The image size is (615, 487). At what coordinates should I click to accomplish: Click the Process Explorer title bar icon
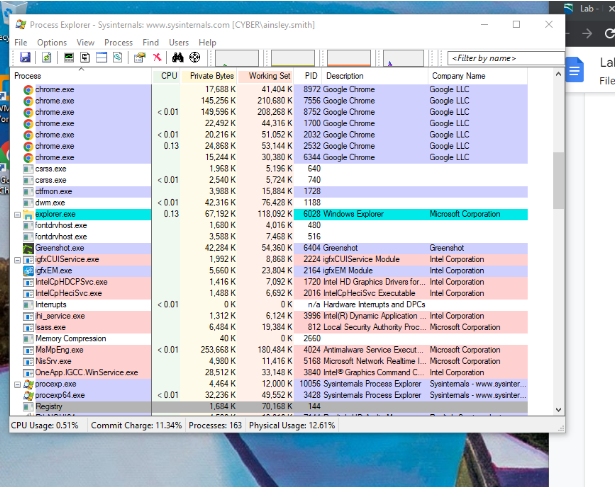point(20,25)
